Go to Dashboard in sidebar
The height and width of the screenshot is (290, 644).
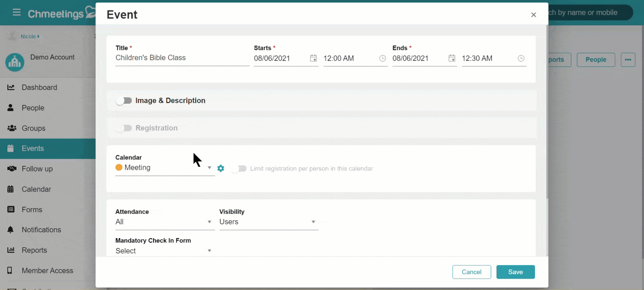tap(48, 87)
